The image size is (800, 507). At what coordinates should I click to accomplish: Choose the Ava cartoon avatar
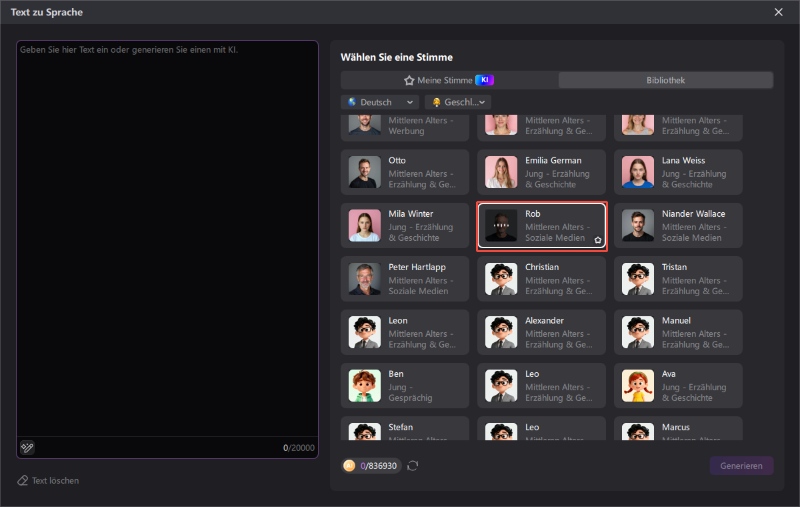tap(638, 386)
